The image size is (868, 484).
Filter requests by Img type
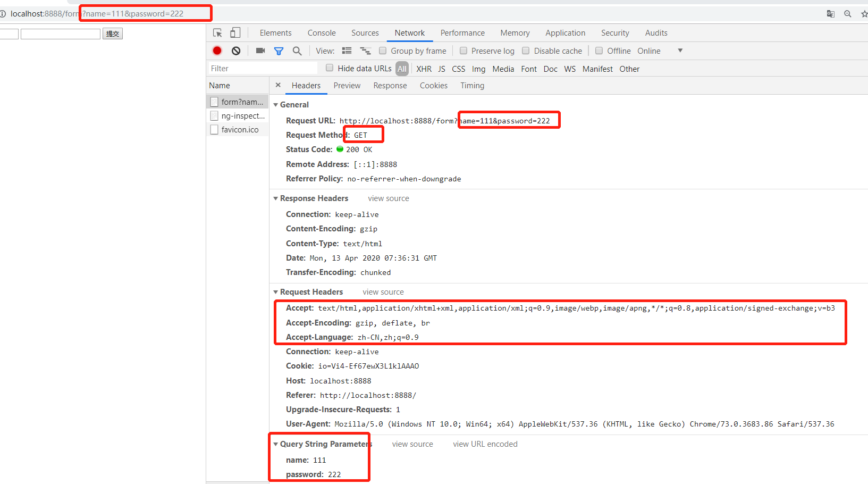tap(479, 69)
